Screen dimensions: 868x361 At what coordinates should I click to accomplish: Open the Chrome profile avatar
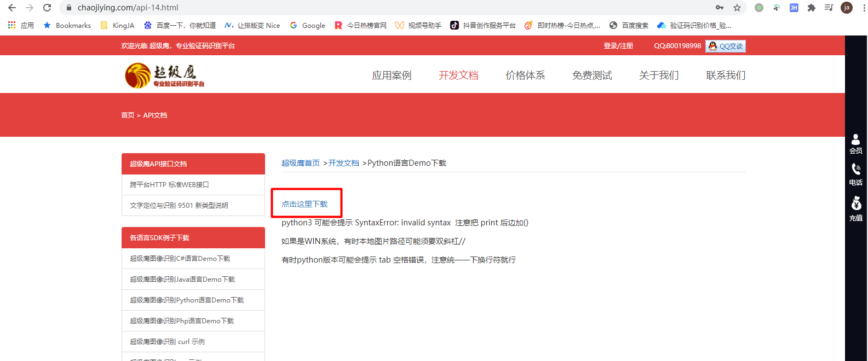coord(847,8)
